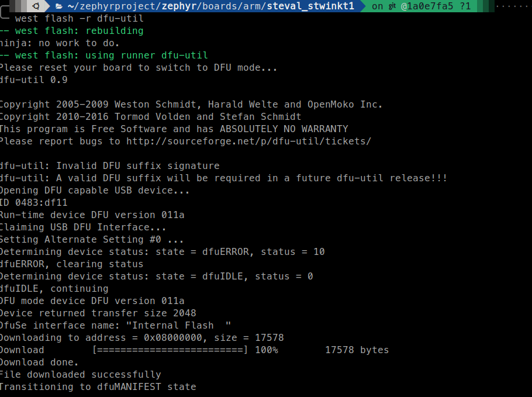Screen dimensions: 532x397
Task: Click the "Transitioning to dfuMANIFEST state" line
Action: [98, 386]
